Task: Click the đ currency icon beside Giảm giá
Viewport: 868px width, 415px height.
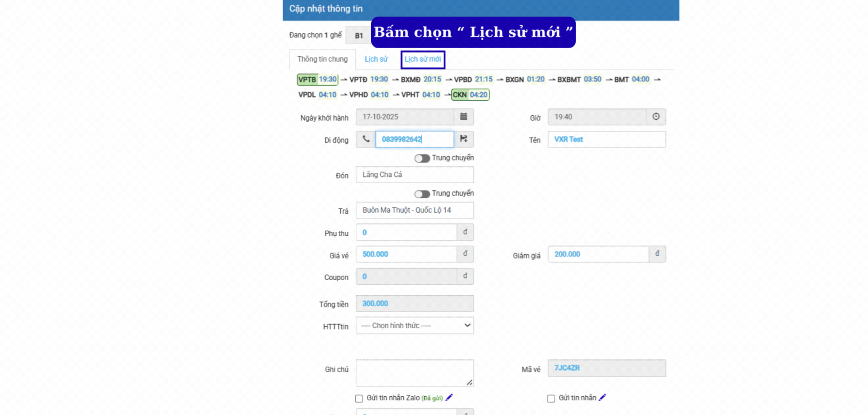Action: (x=657, y=254)
